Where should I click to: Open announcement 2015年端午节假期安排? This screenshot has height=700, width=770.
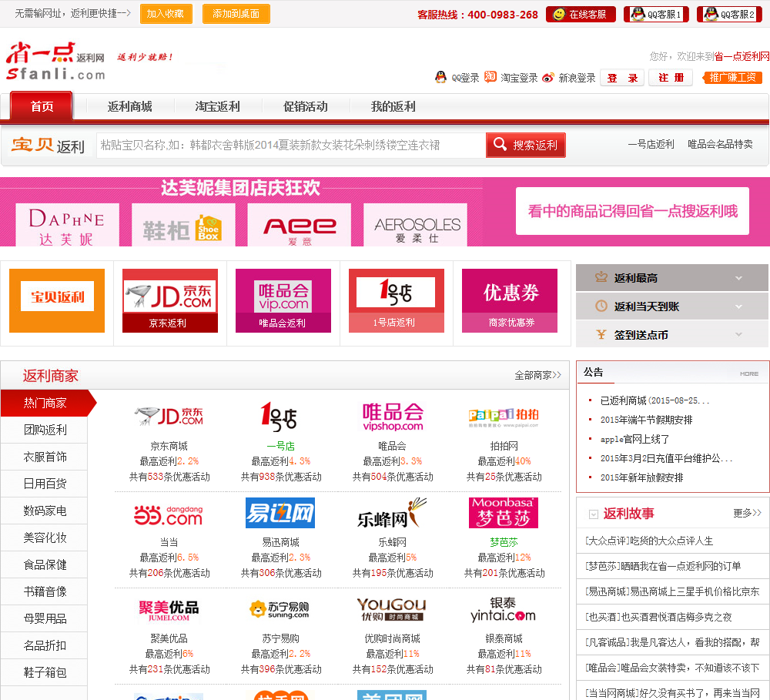(x=646, y=420)
